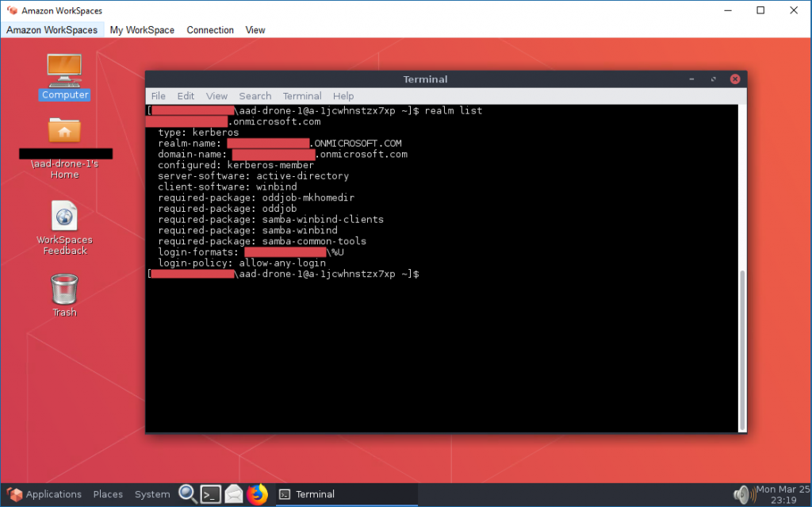This screenshot has height=507, width=812.
Task: Select the Terminal task in the window list
Action: (x=346, y=494)
